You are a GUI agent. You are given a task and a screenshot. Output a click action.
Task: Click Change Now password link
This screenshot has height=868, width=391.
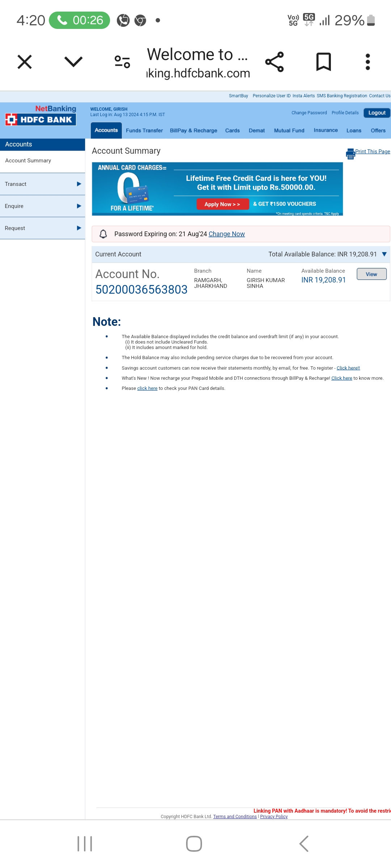227,234
